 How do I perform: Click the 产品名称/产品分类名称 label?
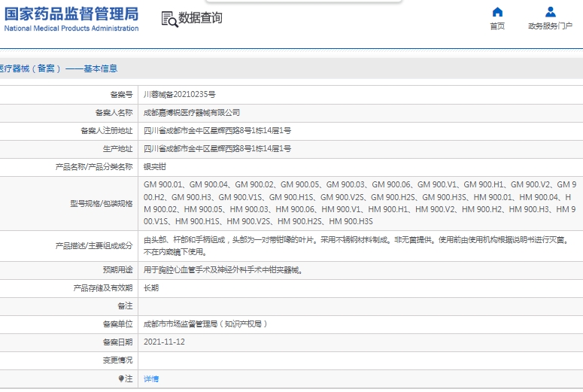(94, 166)
